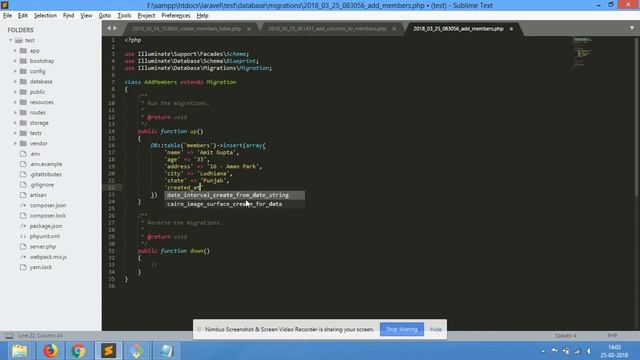640x360 pixels.
Task: Open Action Center flag tray icon
Action: pos(554,351)
